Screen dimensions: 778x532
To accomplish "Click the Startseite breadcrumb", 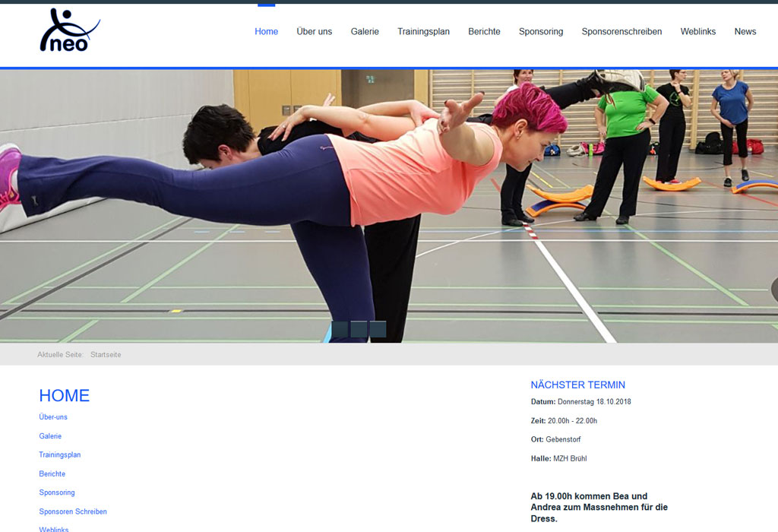I will [x=106, y=355].
